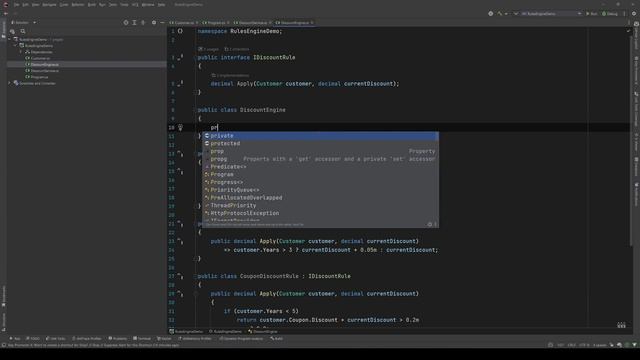Screen dimensions: 640x360
Task: Click the Rider application logo icon
Action: [6, 4]
